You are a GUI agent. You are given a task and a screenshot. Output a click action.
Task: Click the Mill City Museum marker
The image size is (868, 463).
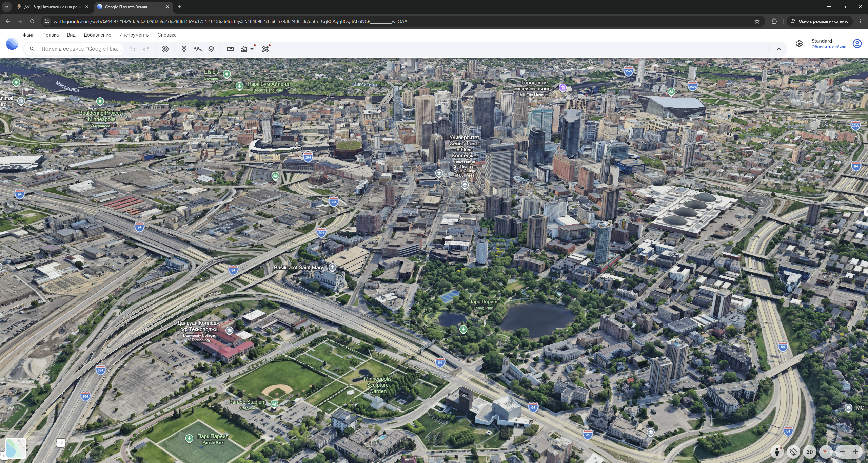(x=563, y=88)
